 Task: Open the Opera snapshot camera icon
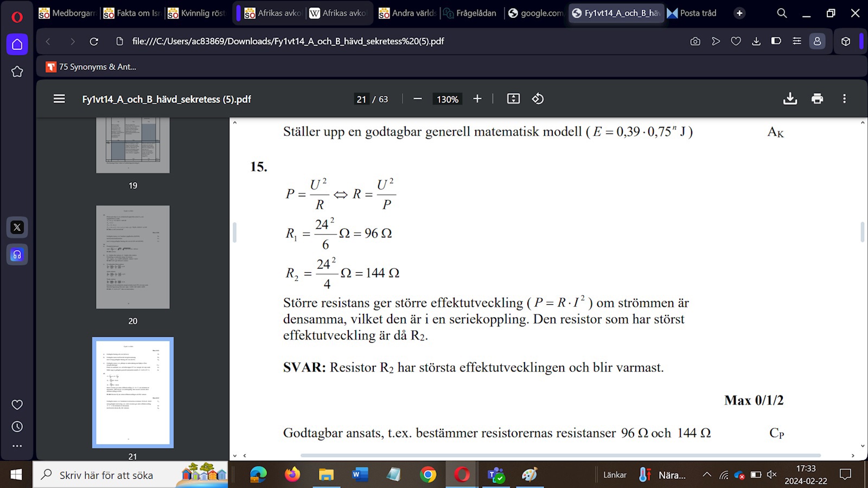pos(695,41)
